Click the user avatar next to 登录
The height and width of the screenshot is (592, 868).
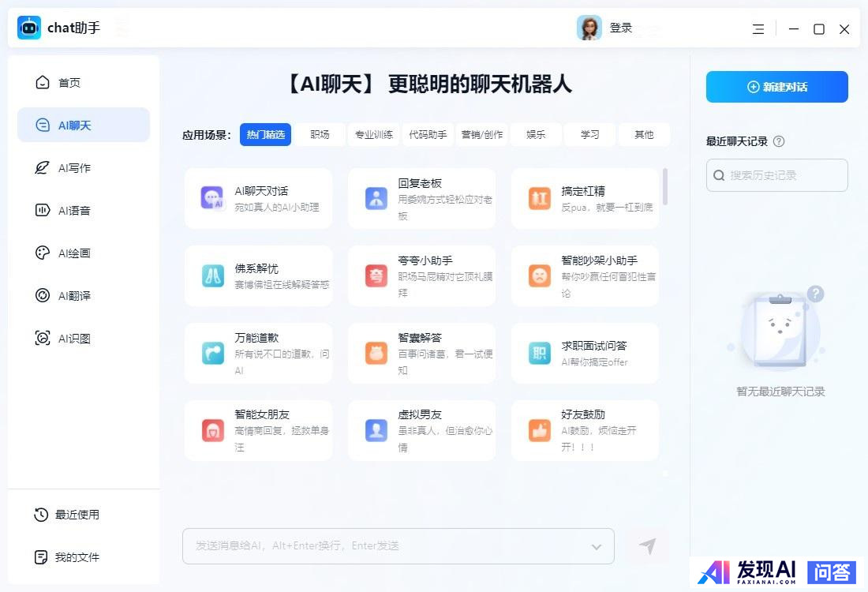pos(589,28)
